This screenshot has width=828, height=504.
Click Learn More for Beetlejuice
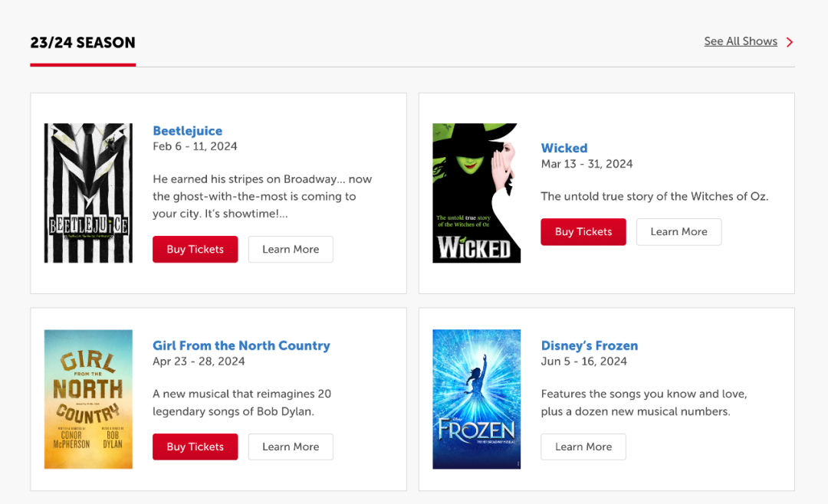[291, 249]
